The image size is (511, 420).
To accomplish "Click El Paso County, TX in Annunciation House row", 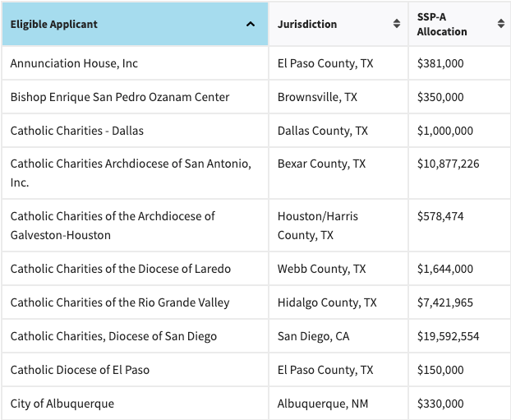I will click(338, 63).
